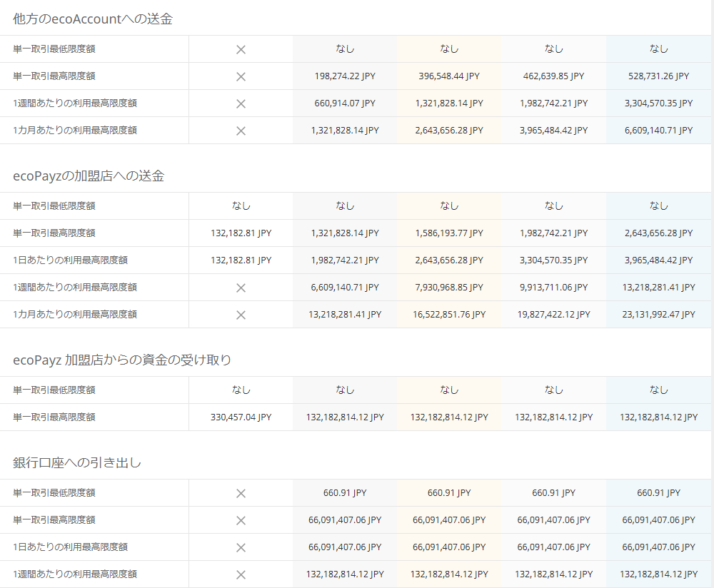Select the heading ecoPayzの加盟店への送金
Screen dimensions: 714x588
pyautogui.click(x=89, y=176)
